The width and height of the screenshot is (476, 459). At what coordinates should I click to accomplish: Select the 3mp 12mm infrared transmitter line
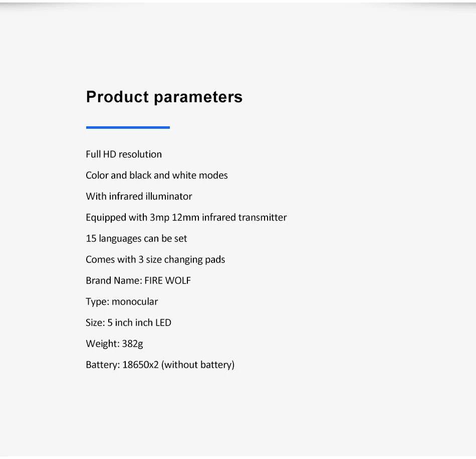(186, 217)
